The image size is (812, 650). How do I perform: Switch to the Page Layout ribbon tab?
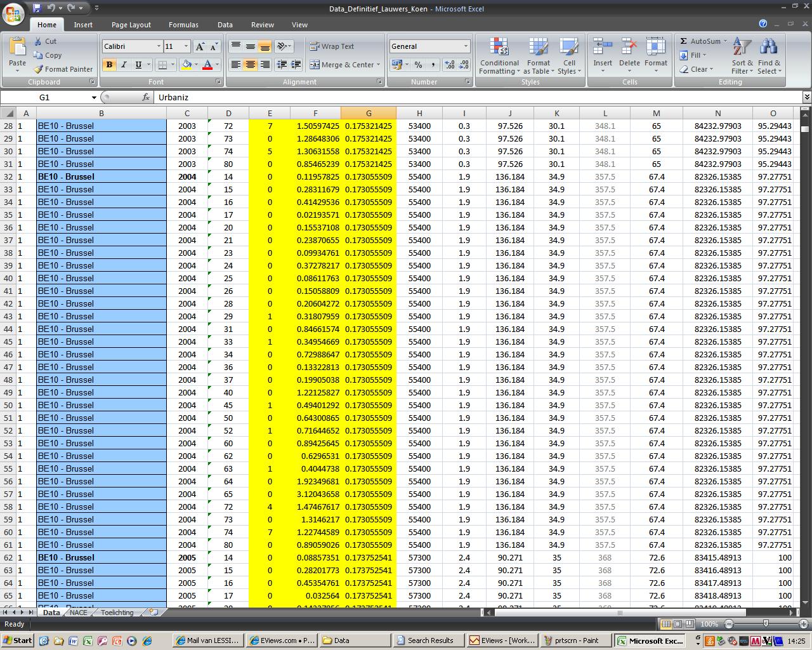point(131,25)
